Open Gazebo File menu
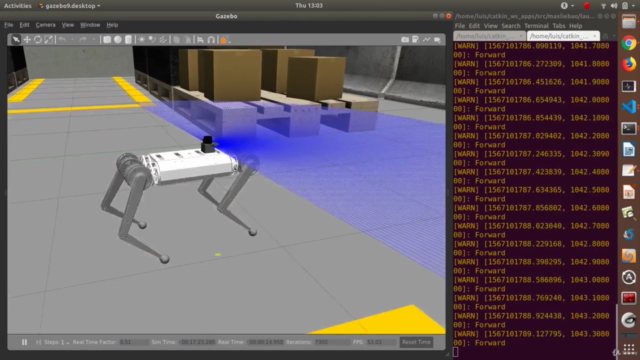 point(9,25)
